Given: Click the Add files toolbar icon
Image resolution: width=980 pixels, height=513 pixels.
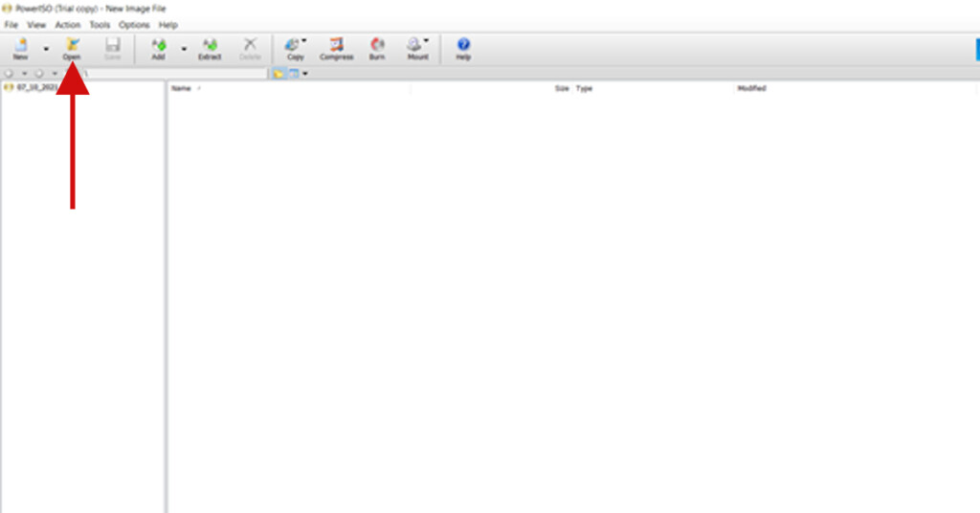Looking at the screenshot, I should [x=158, y=48].
